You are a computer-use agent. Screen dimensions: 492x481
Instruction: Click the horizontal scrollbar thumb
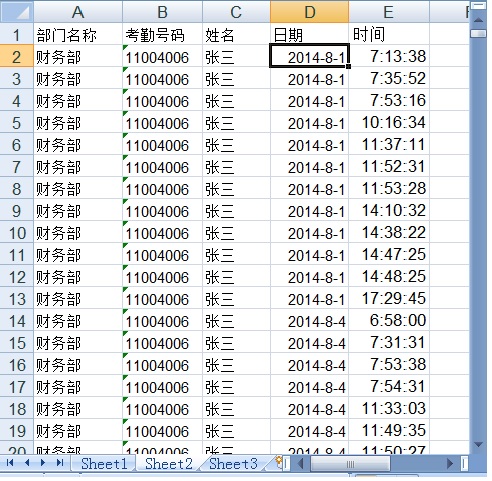click(x=350, y=464)
